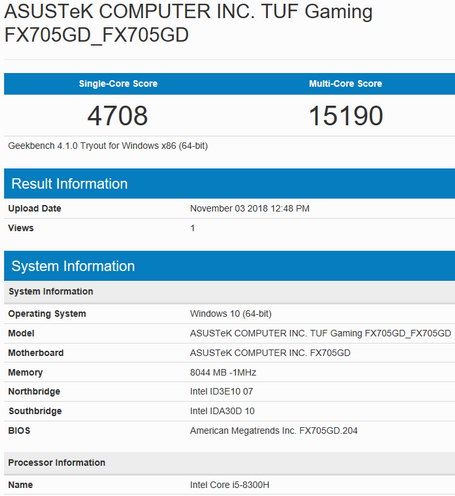Select the Memory value 8044 MB -1MHz
Image resolution: width=455 pixels, height=496 pixels.
[x=223, y=373]
